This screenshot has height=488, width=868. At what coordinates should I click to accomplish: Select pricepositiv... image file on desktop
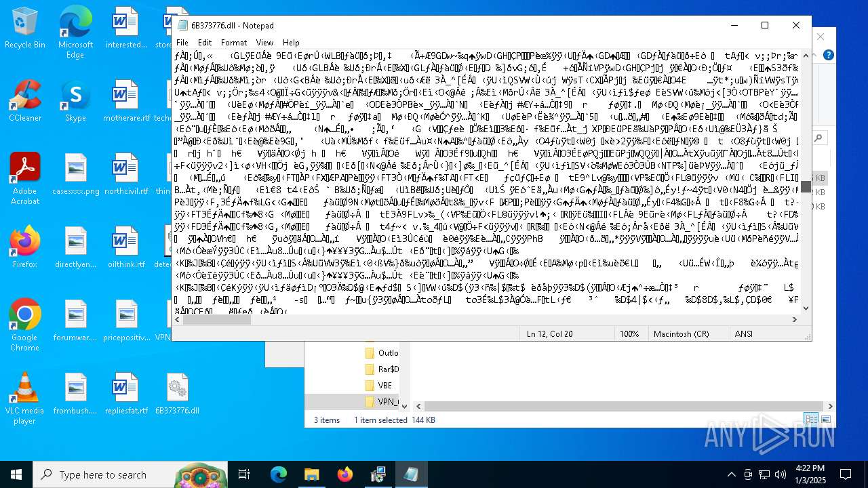(126, 321)
